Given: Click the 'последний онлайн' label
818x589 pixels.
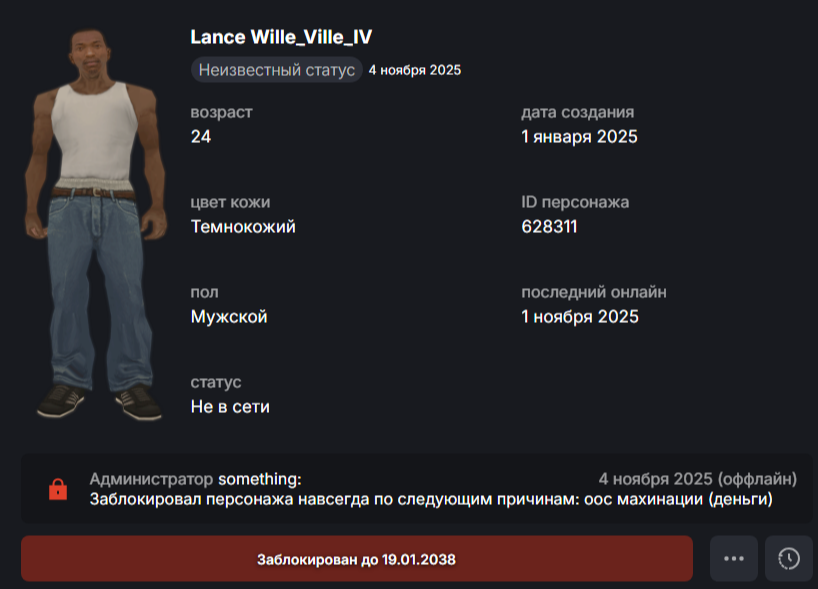Looking at the screenshot, I should point(594,292).
